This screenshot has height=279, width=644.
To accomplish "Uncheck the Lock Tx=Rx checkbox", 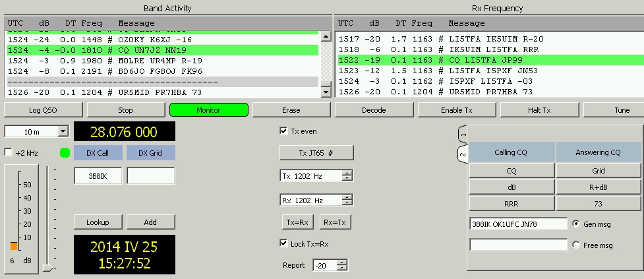I will 284,243.
